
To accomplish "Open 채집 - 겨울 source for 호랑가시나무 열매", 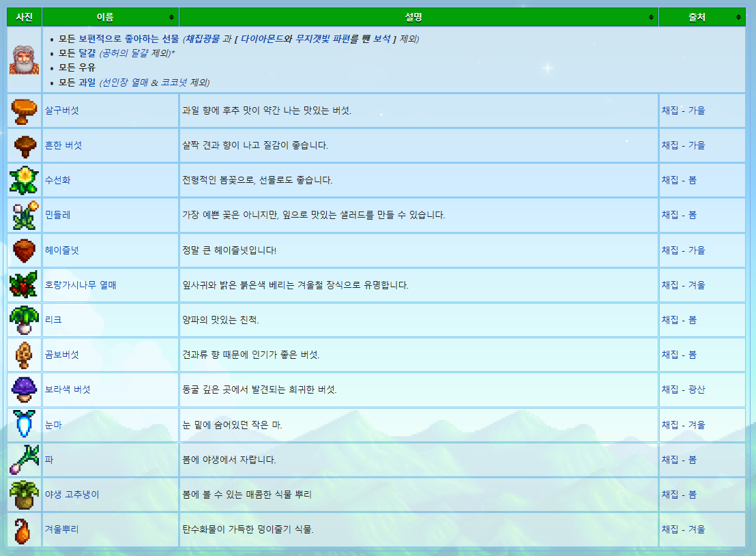I will (683, 285).
